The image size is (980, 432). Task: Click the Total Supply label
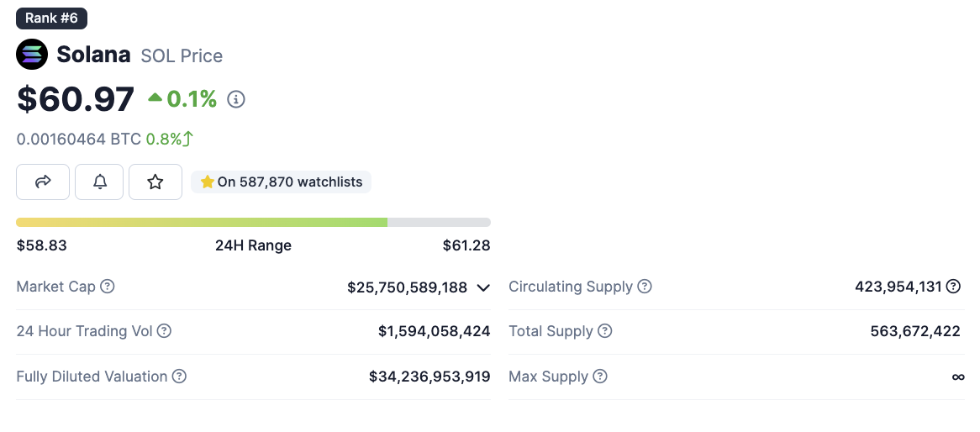(551, 330)
